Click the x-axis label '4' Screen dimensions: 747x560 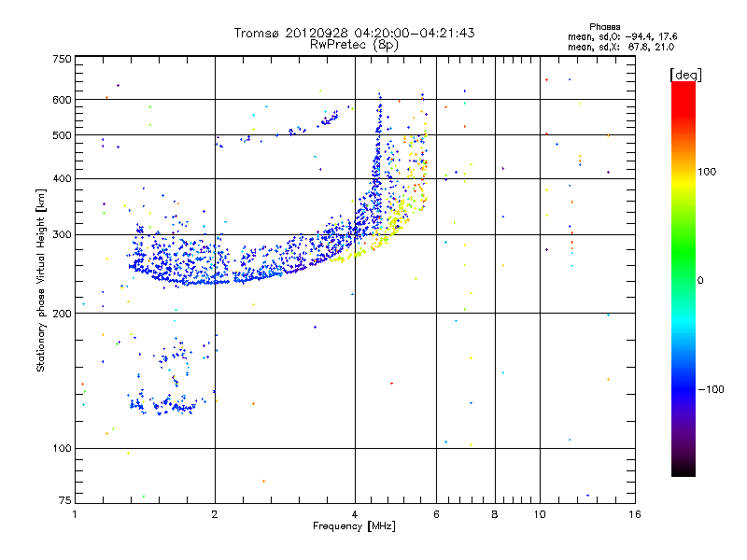[355, 514]
